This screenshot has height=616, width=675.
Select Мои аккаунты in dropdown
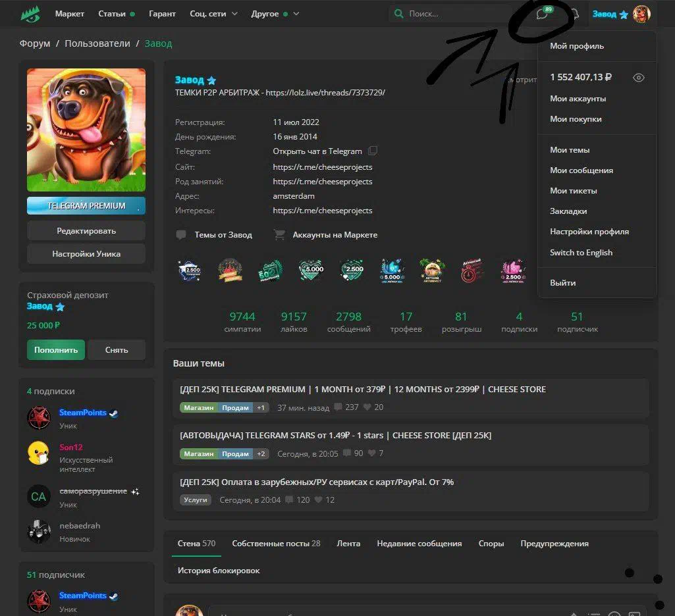578,99
